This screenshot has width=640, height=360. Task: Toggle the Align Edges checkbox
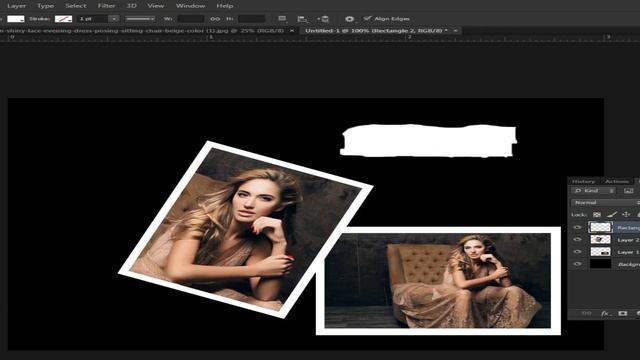click(367, 18)
